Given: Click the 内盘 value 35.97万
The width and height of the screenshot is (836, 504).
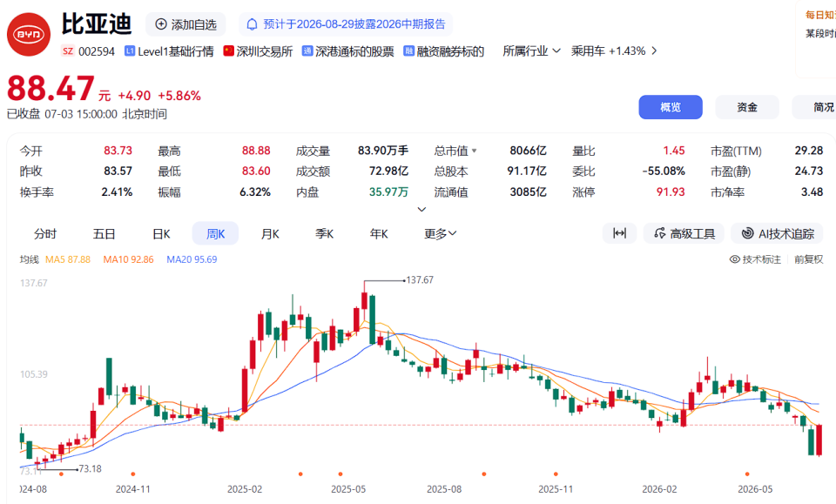Looking at the screenshot, I should coord(388,192).
